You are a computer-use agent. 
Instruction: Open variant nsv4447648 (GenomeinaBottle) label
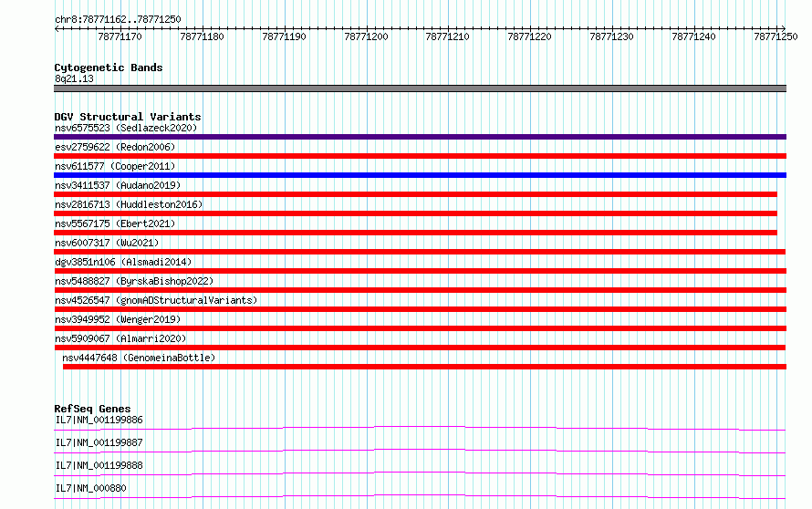139,358
